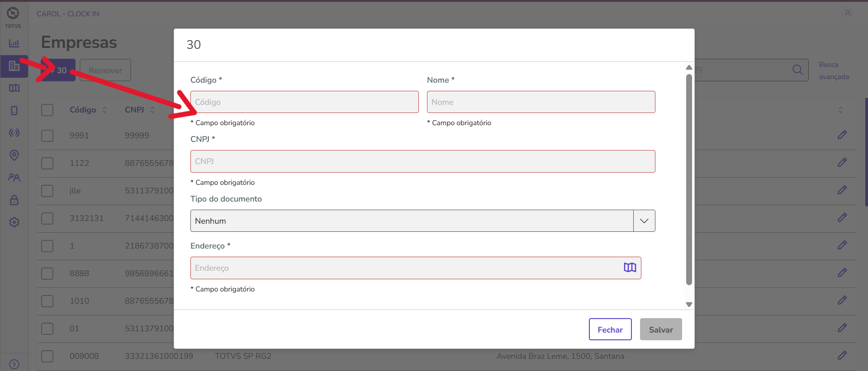This screenshot has width=868, height=371.
Task: Open the mobile device sidebar menu item
Action: coord(14,111)
